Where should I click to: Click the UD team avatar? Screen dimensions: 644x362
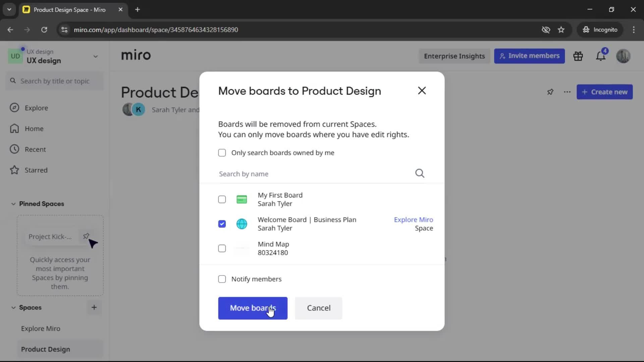(x=15, y=56)
